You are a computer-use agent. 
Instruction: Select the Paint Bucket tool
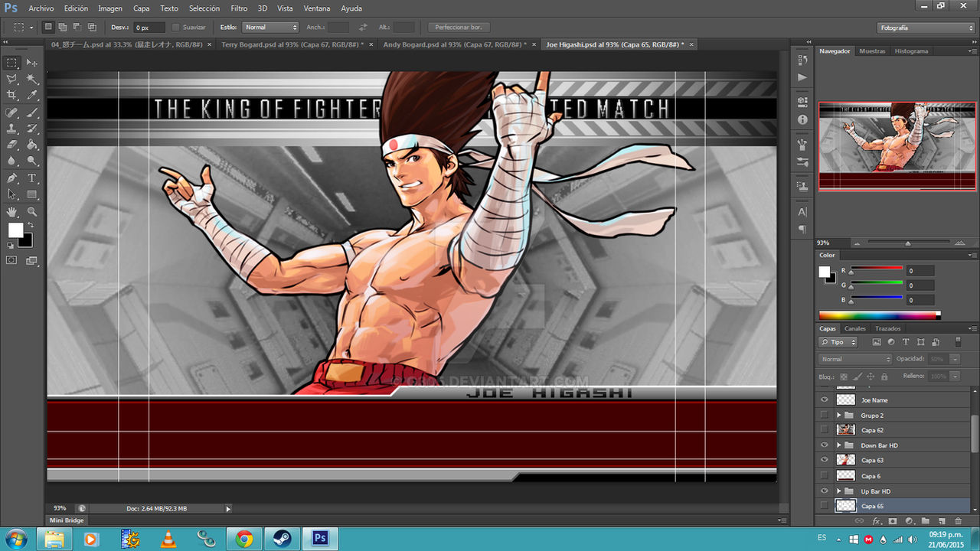click(x=32, y=145)
